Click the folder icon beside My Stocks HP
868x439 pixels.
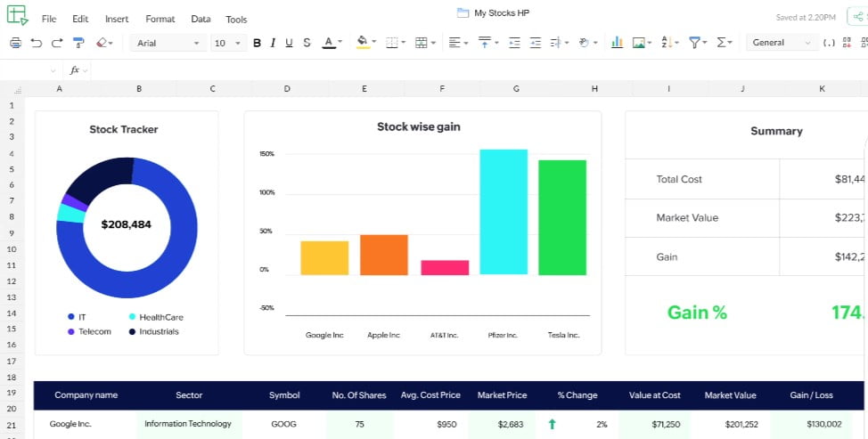[463, 13]
